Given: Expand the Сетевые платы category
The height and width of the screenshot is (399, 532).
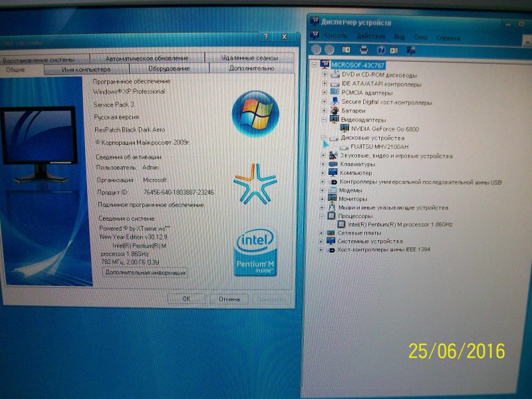Looking at the screenshot, I should coord(323,233).
